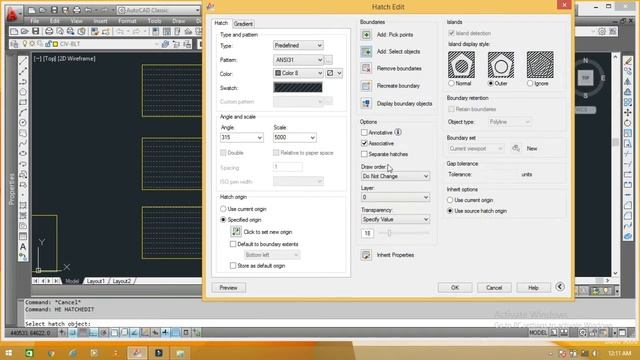Switch to the Hatch tab
Screen dimensions: 640x360
(x=221, y=23)
